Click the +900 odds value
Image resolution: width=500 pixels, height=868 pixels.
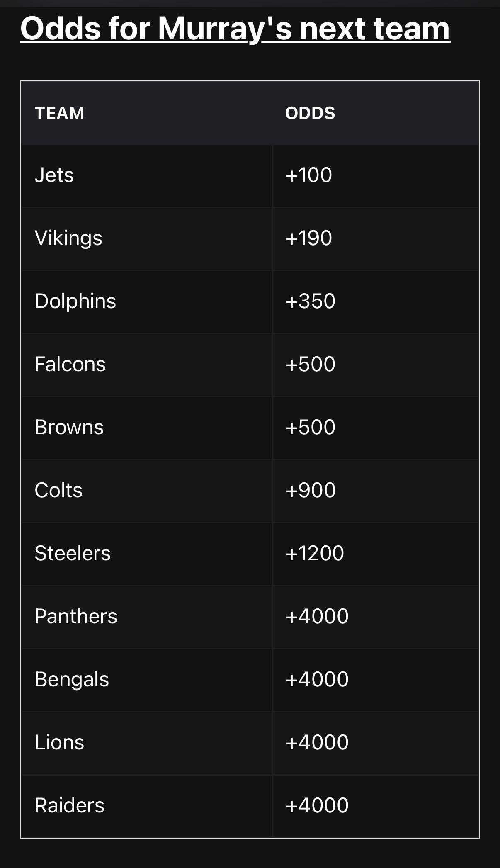[311, 490]
